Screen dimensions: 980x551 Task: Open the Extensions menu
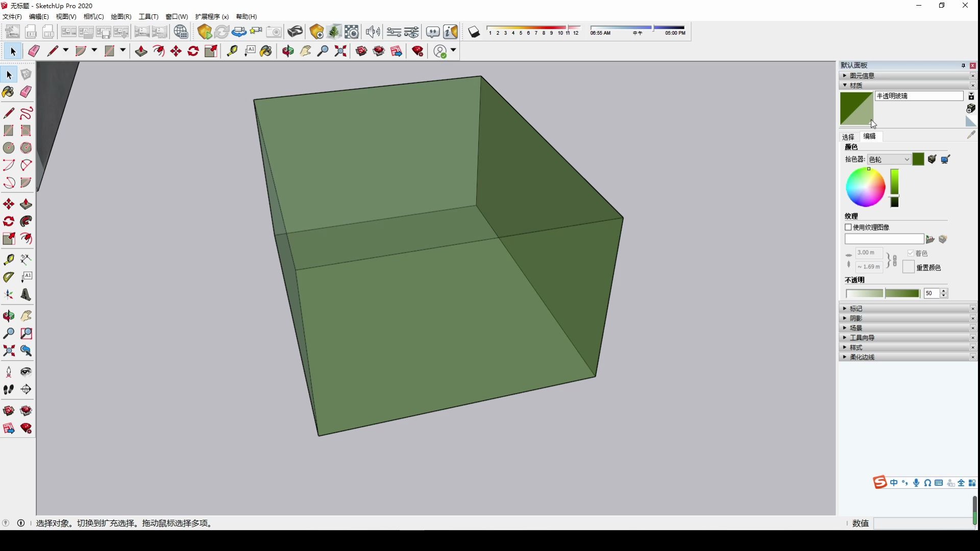tap(212, 17)
